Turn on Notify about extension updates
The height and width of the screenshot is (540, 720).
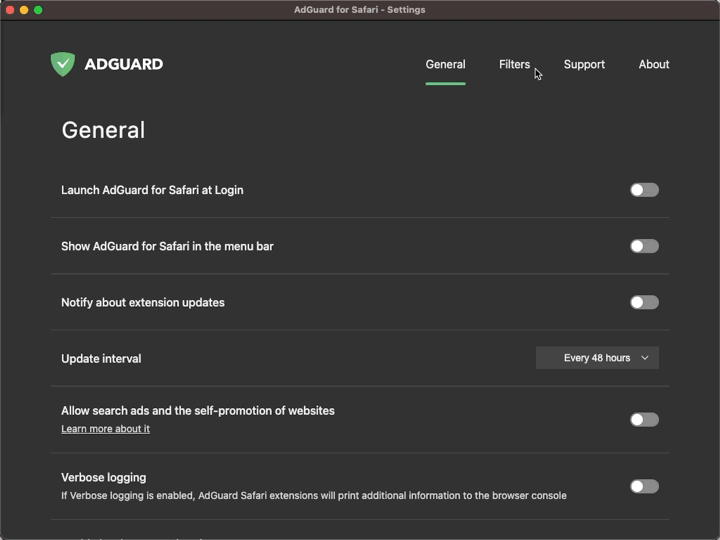tap(644, 302)
